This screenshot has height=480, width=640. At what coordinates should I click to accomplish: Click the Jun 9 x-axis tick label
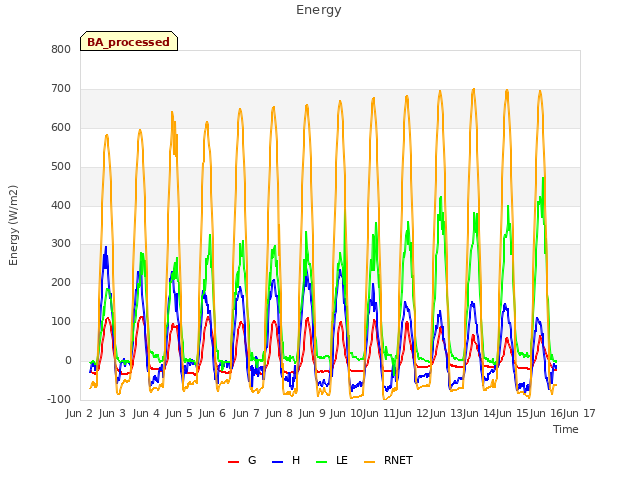pyautogui.click(x=312, y=413)
